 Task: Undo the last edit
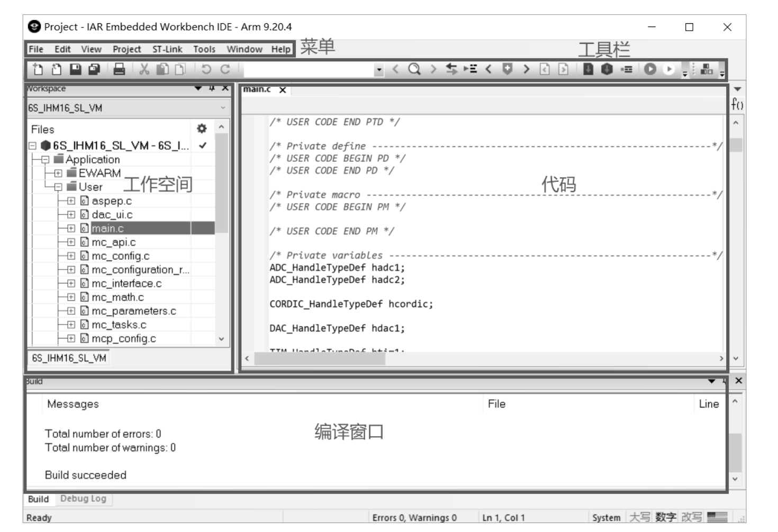click(x=206, y=69)
